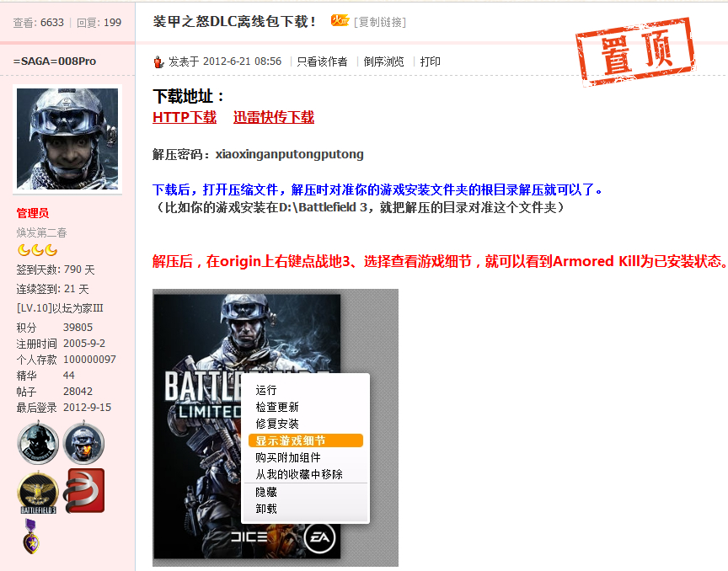Select the highlighted 显示游戏细节 menu entry
The height and width of the screenshot is (571, 728).
click(306, 440)
